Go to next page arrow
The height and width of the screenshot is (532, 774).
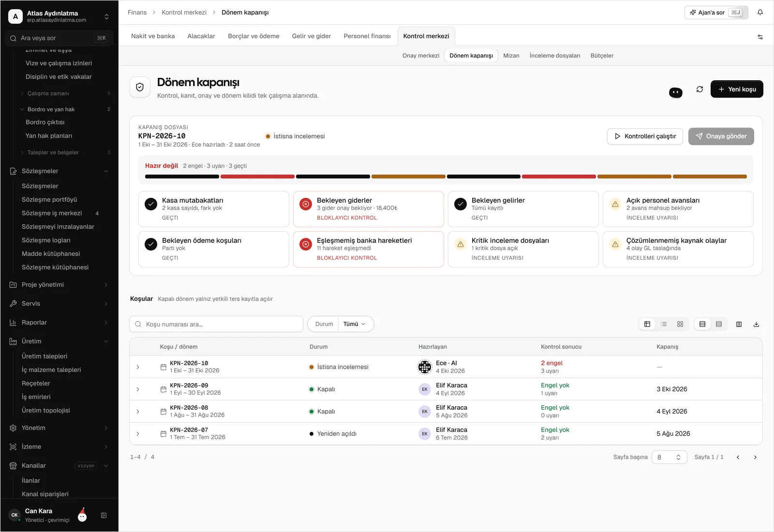[755, 457]
